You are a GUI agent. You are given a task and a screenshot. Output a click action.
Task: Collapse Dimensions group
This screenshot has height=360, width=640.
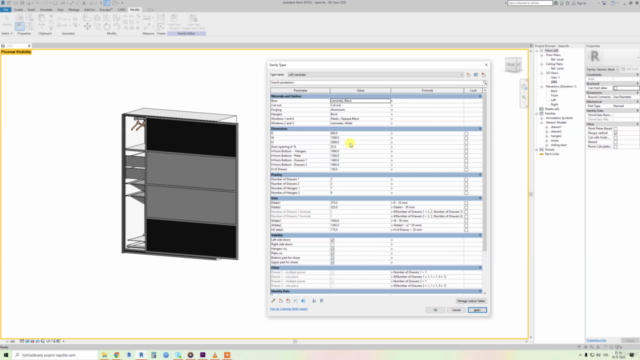click(x=480, y=129)
